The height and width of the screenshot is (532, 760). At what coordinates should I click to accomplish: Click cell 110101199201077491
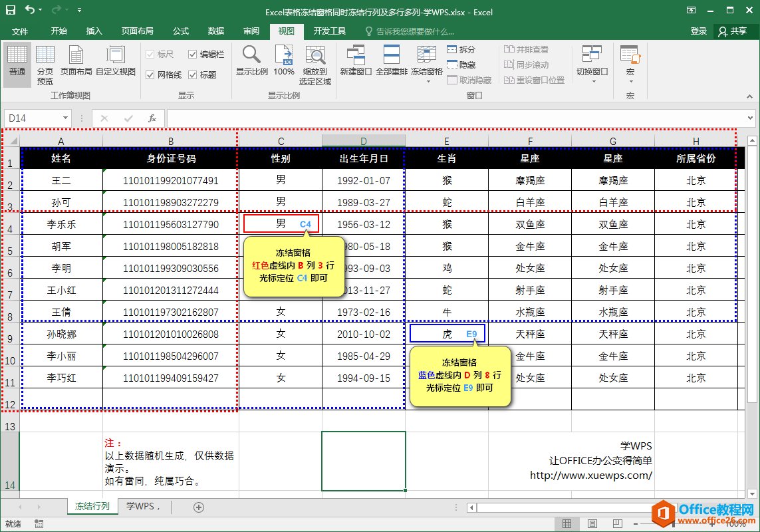pos(171,180)
